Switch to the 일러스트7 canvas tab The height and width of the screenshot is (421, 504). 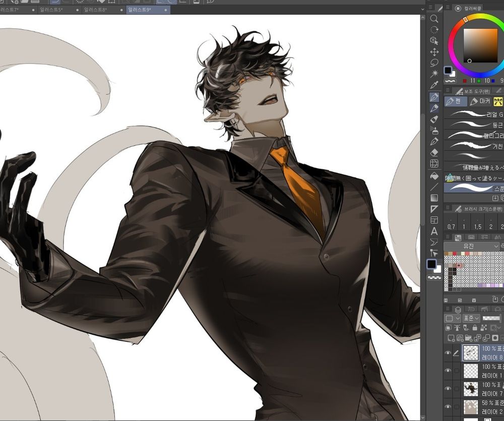[18, 10]
